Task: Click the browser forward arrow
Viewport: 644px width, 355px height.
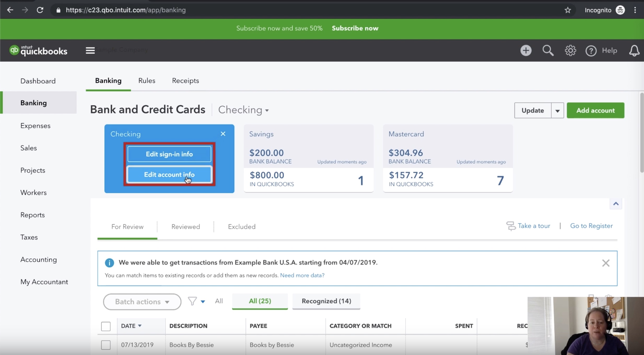Action: (x=25, y=10)
